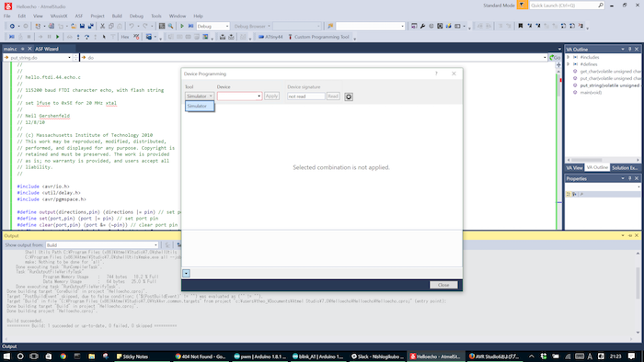644x362 pixels.
Task: Open Chrome from the taskbar
Action: [x=63, y=356]
